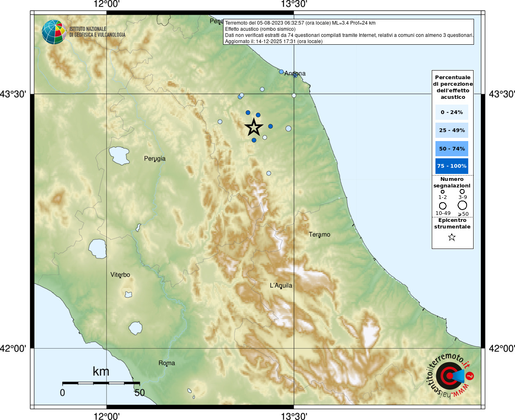The height and width of the screenshot is (420, 515).
Task: Click the 'Dati non verificati' questionnaire line
Action: pos(349,35)
